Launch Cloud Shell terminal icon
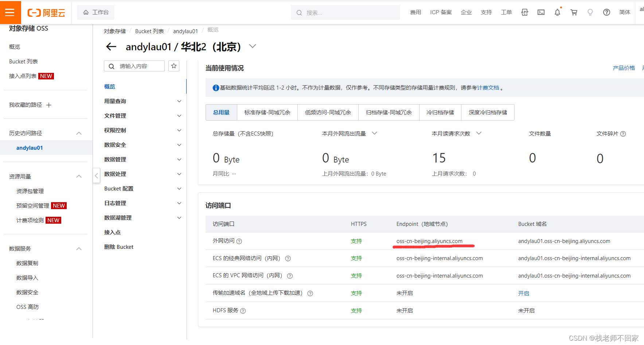The image size is (644, 345). click(x=541, y=12)
